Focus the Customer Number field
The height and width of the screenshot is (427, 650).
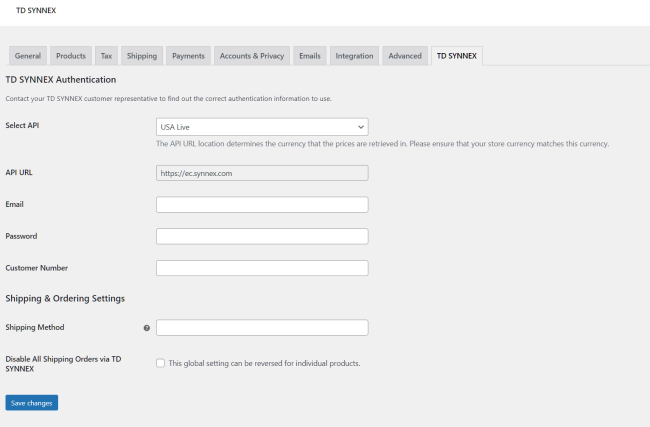click(x=262, y=268)
